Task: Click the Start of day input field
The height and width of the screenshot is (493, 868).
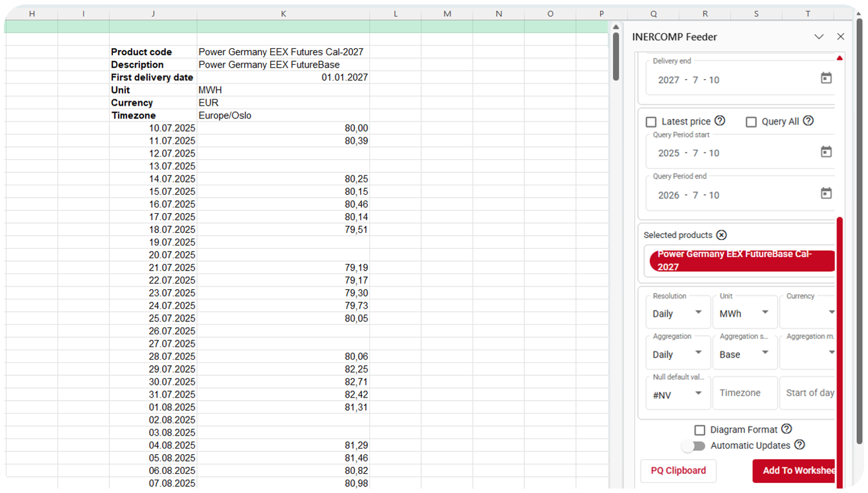Action: 808,393
